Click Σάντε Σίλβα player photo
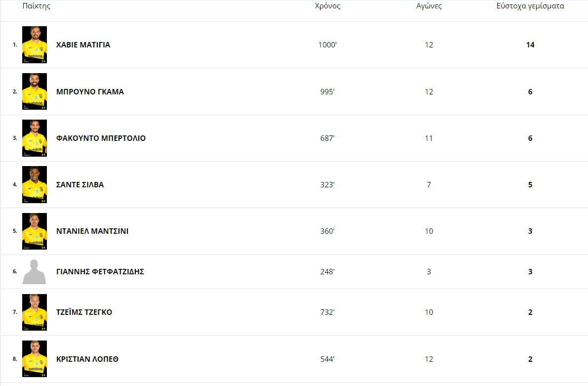This screenshot has height=386, width=588. tap(35, 184)
